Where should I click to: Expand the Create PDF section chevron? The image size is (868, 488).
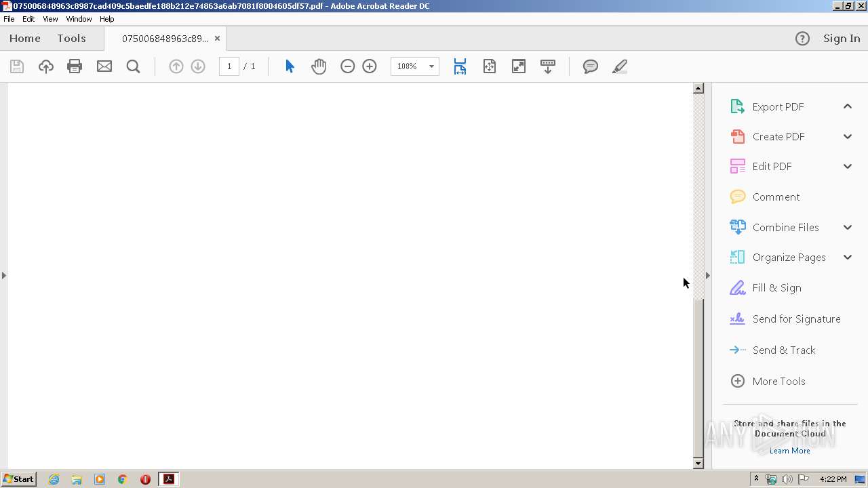pyautogui.click(x=848, y=136)
